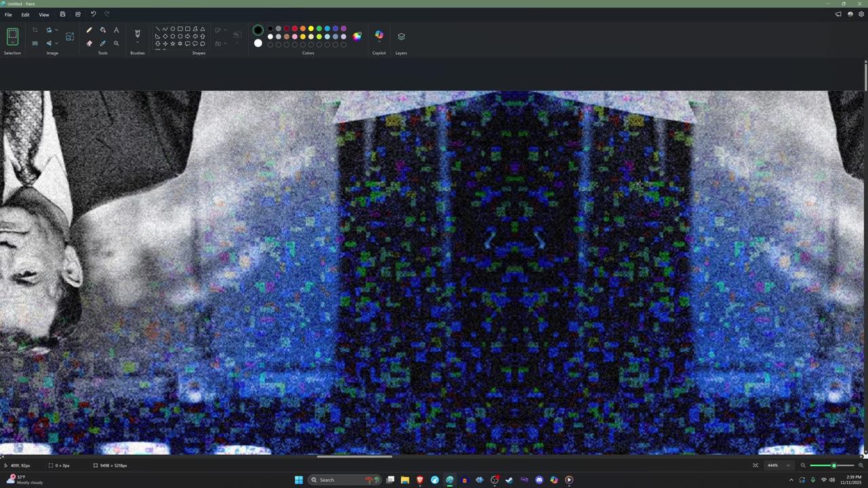Open Brave browser from taskbar
The height and width of the screenshot is (488, 868).
[x=420, y=480]
